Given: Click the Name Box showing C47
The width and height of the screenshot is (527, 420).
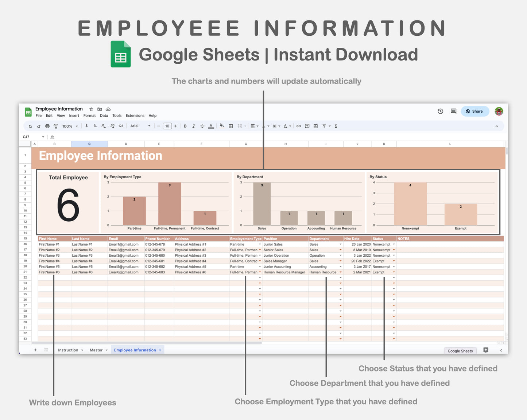Looking at the screenshot, I should click(x=31, y=137).
